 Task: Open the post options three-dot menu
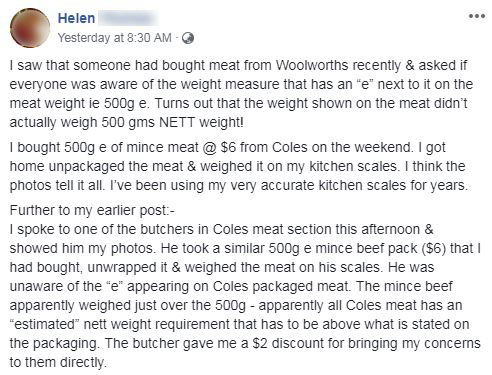point(477,16)
